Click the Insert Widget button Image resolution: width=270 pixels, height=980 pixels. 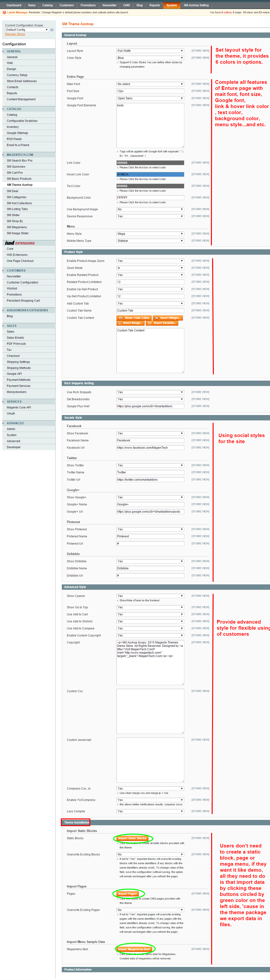tap(168, 318)
